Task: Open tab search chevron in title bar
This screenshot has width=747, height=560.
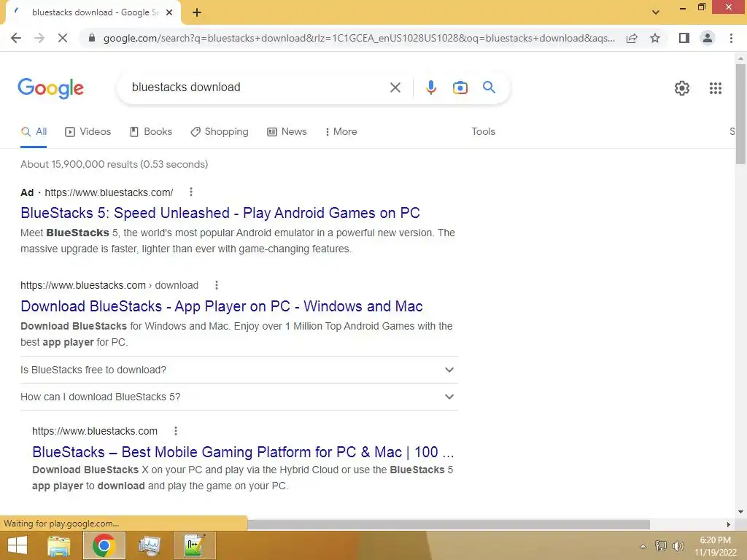Action: [656, 12]
